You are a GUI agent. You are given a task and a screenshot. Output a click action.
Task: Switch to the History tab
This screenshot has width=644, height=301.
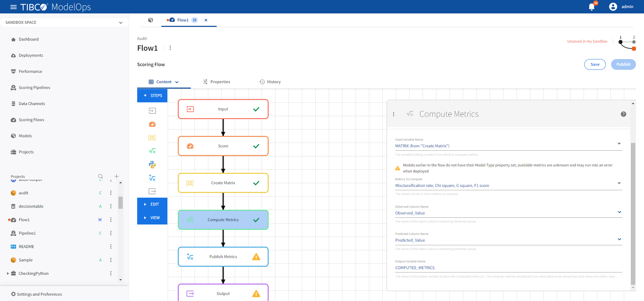270,82
